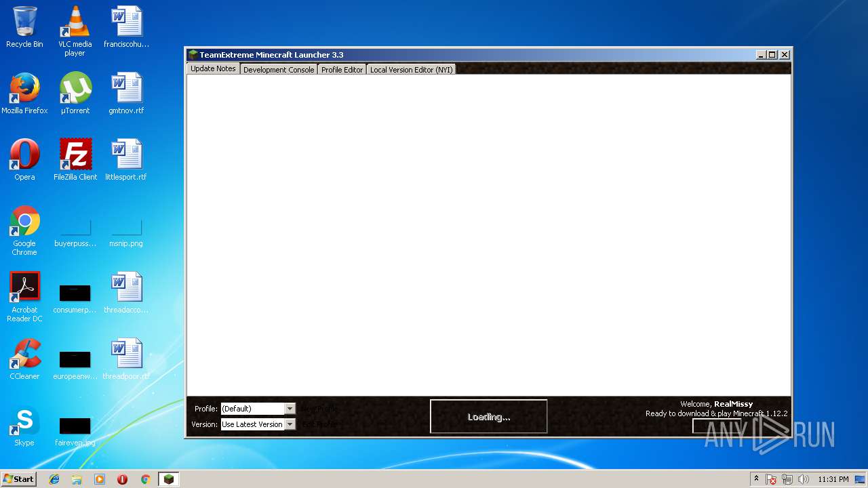Click the taskbar clock showing 11:31 PM

tap(833, 479)
